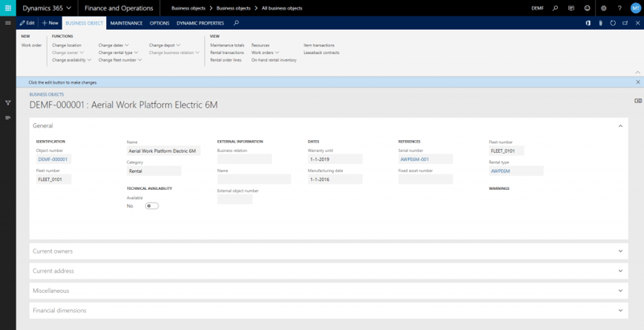The height and width of the screenshot is (330, 644).
Task: Open Change fleet number dropdown
Action: click(120, 60)
